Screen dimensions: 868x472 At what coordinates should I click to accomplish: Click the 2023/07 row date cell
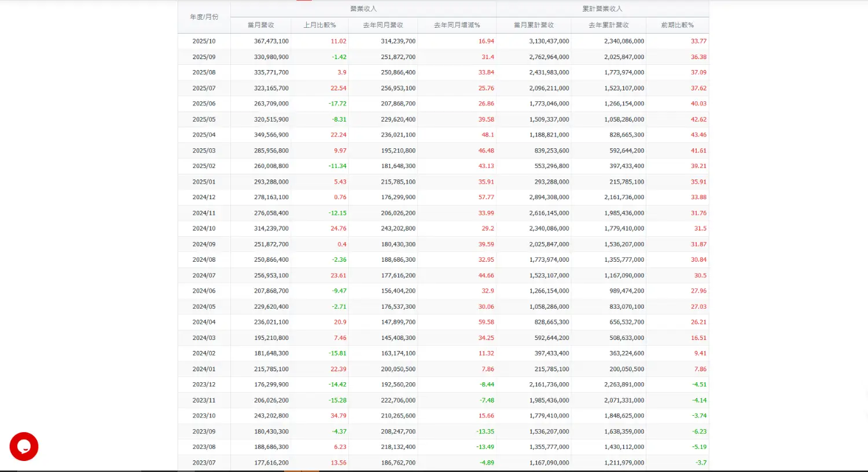pyautogui.click(x=204, y=463)
